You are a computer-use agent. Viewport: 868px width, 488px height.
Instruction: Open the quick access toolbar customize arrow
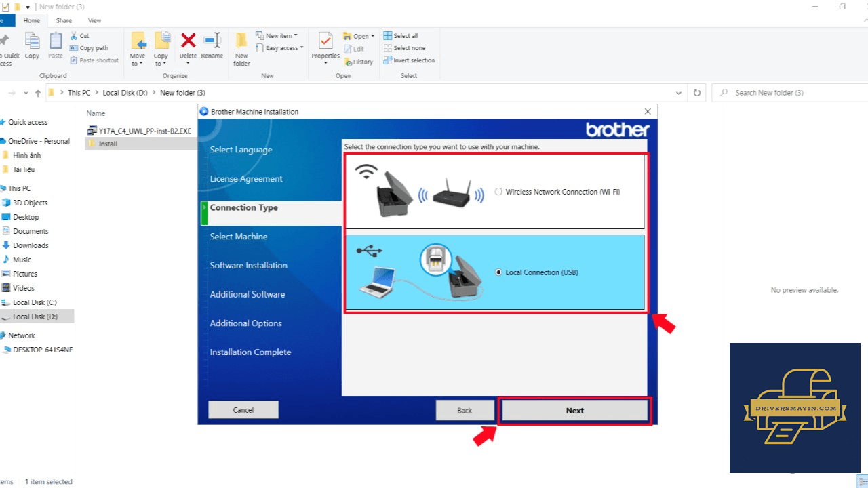coord(29,7)
